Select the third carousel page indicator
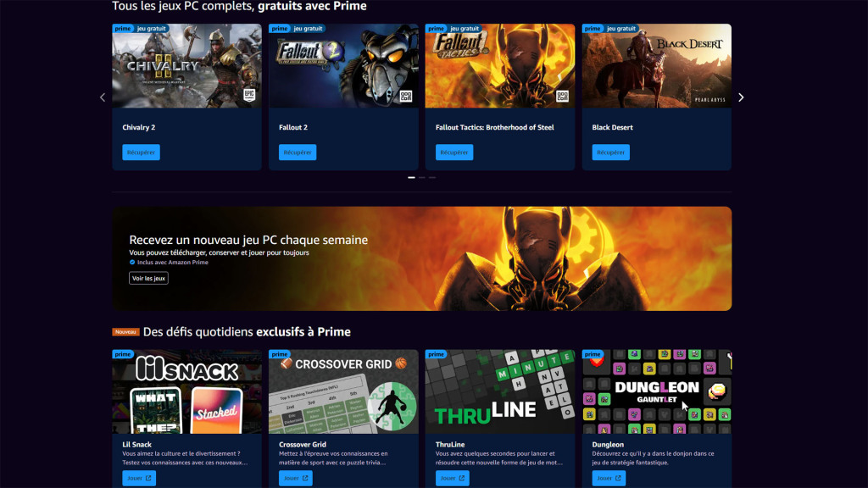 click(432, 178)
